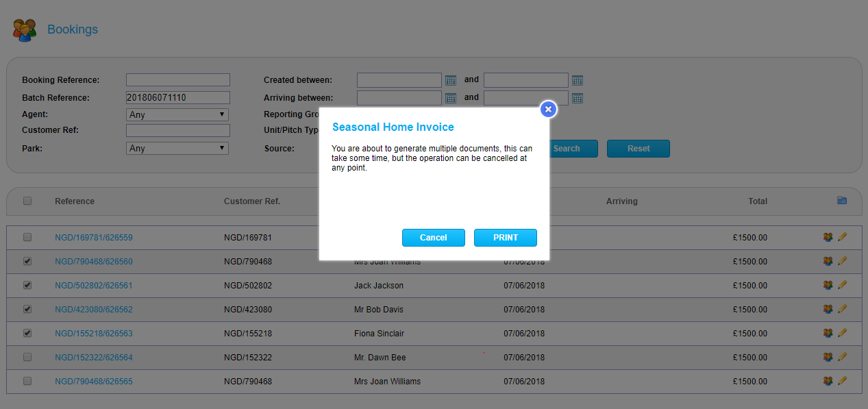868x409 pixels.
Task: Click the folder icon in table header
Action: (x=842, y=201)
